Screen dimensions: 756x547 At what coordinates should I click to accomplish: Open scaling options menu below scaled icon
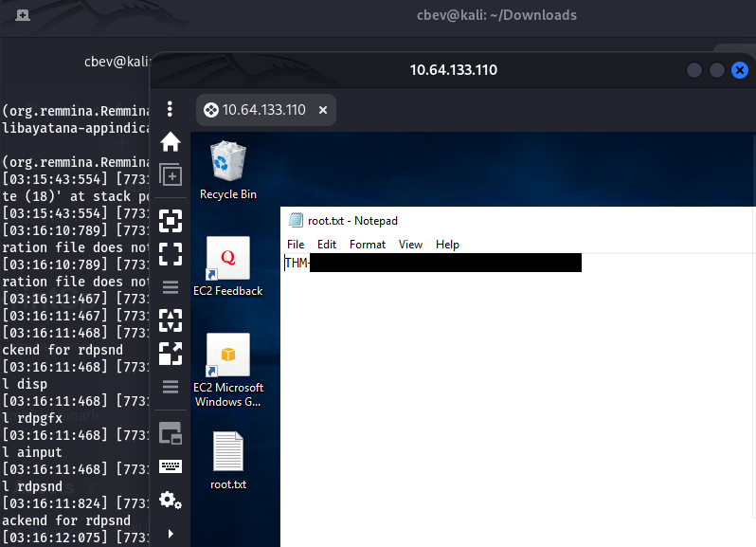tap(171, 386)
